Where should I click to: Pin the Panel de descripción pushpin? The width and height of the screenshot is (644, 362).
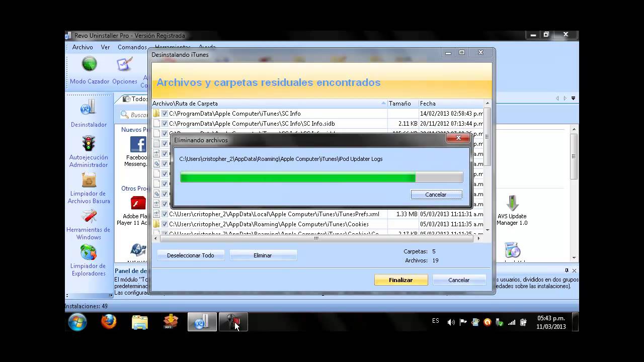coord(567,270)
